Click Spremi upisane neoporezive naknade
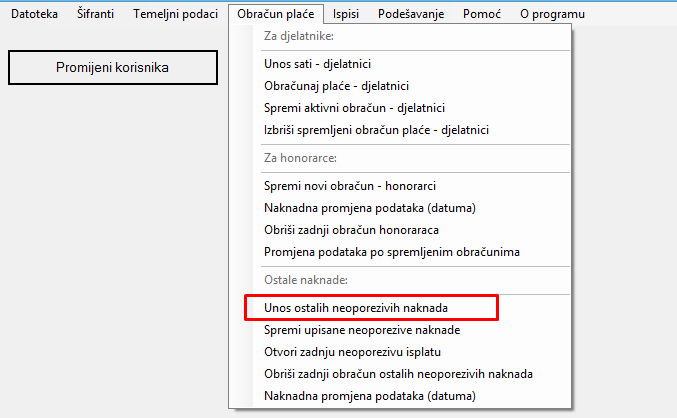 click(361, 329)
